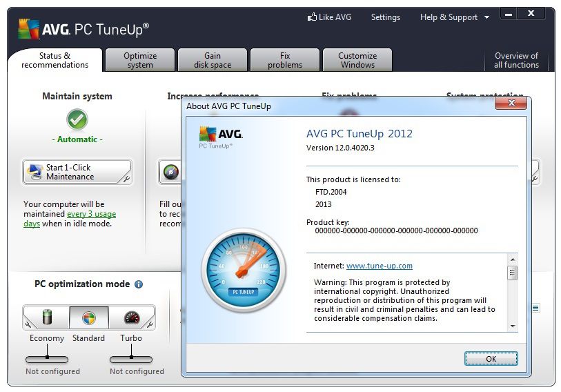
Task: Open Turbo mode wrench settings
Action: click(150, 324)
